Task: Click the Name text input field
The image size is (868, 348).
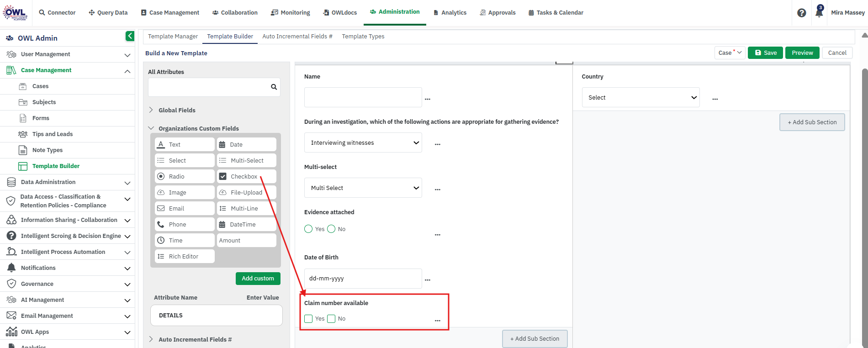Action: (363, 97)
